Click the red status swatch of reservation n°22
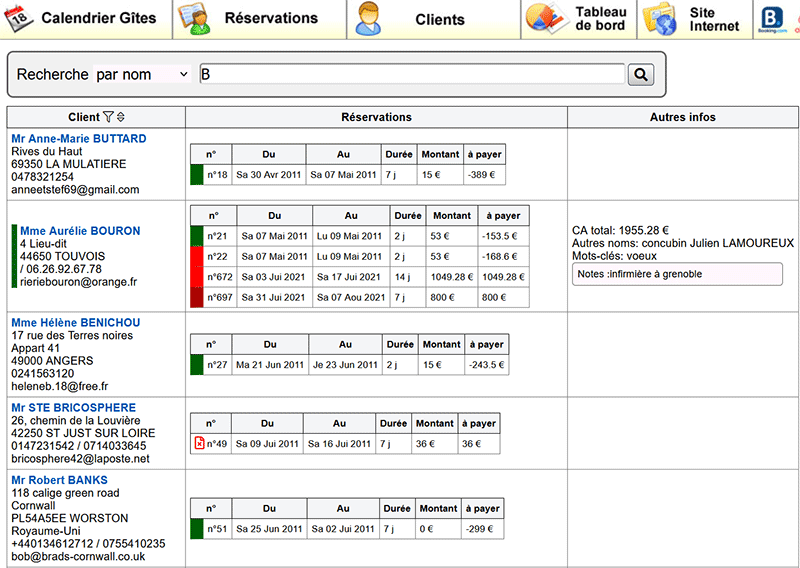 (197, 257)
